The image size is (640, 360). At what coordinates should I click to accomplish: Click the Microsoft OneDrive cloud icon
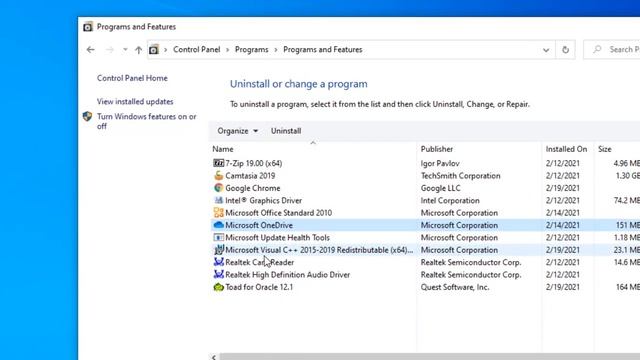pos(218,225)
